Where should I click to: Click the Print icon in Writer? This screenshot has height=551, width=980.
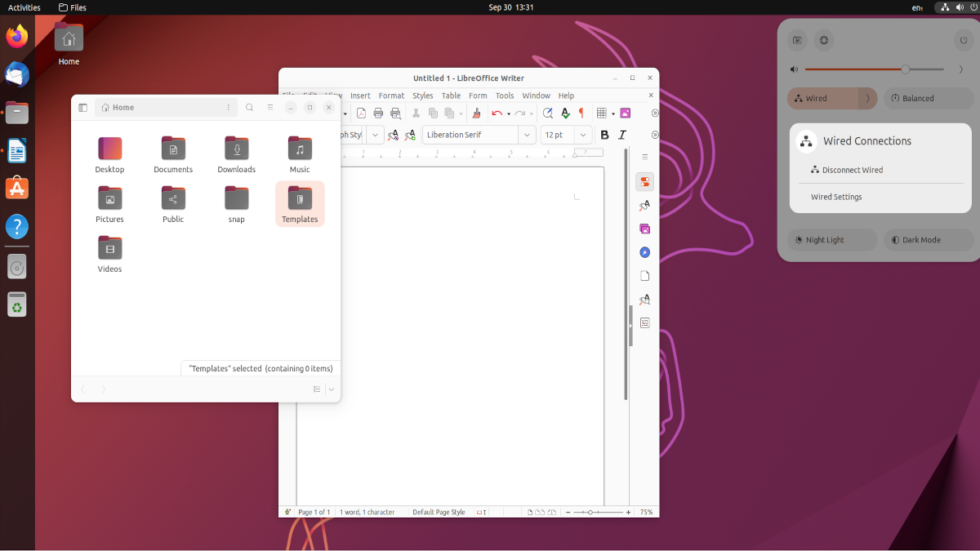(x=378, y=113)
